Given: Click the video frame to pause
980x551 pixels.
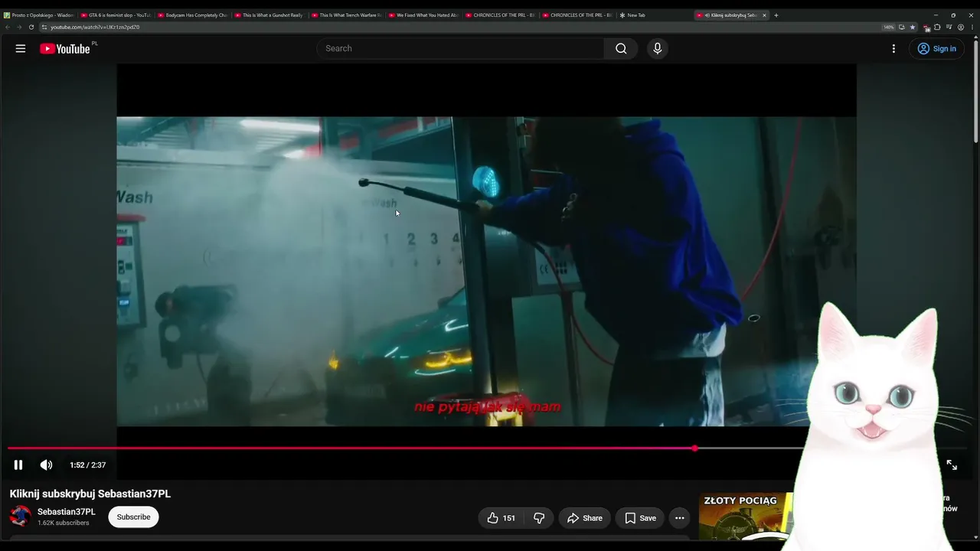Looking at the screenshot, I should pos(486,271).
